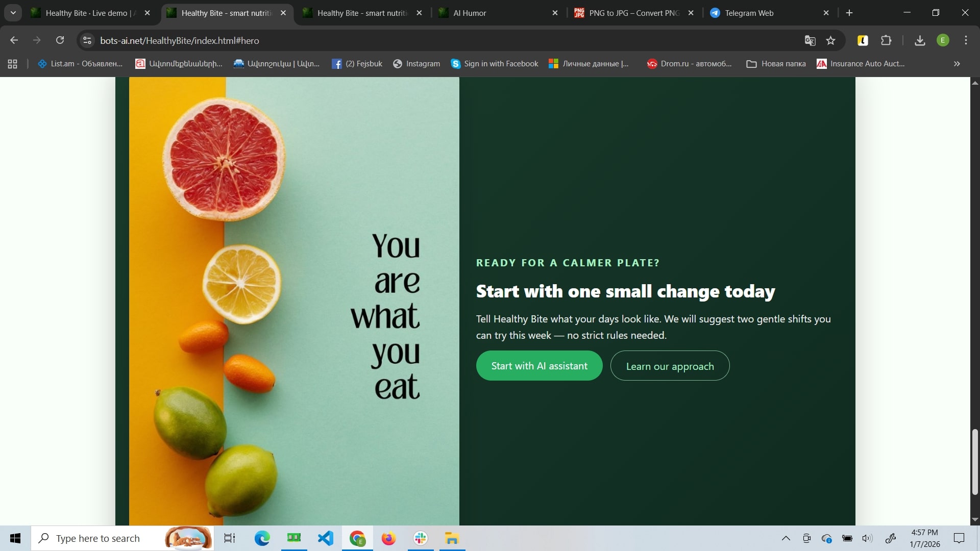Click the Google Translate page icon

[810, 41]
